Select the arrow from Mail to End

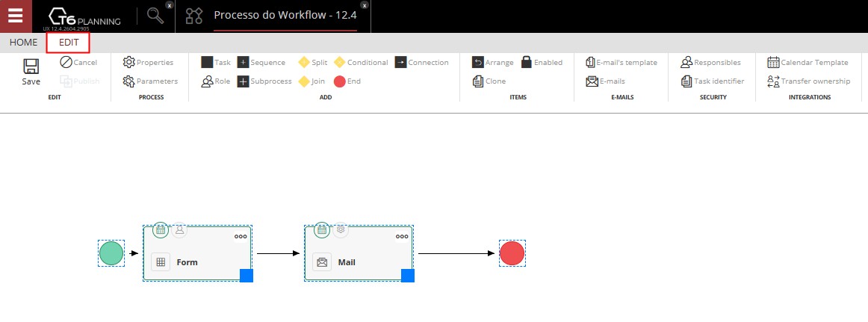point(456,253)
